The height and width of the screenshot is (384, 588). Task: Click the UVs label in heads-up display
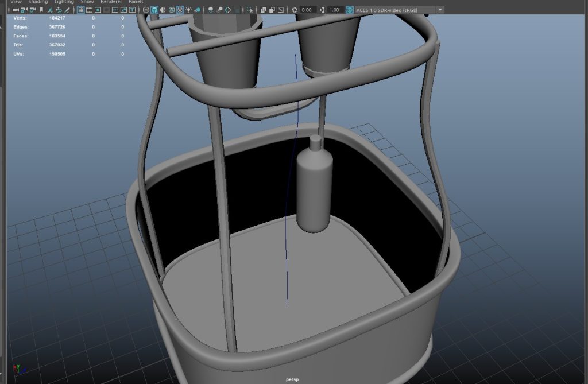(18, 54)
